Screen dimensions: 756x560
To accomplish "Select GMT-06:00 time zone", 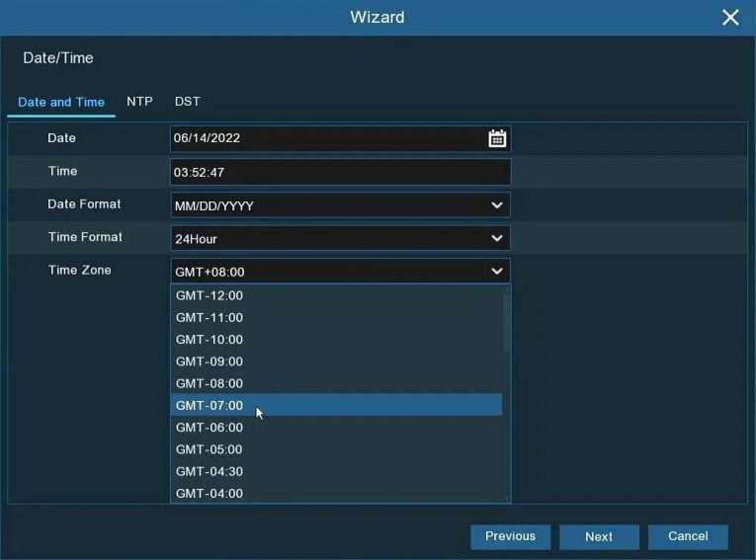I will pyautogui.click(x=336, y=428).
